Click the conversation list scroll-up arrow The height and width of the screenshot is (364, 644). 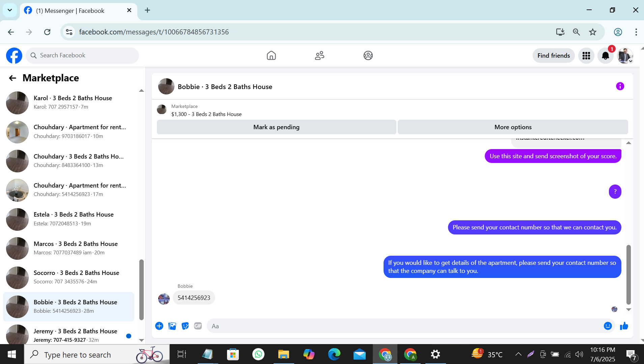coord(141,91)
